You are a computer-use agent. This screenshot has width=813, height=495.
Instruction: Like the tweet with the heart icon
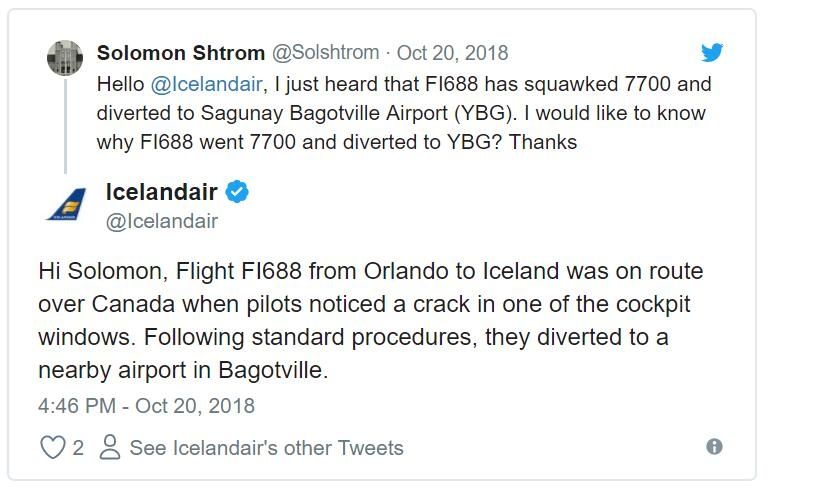coord(53,447)
